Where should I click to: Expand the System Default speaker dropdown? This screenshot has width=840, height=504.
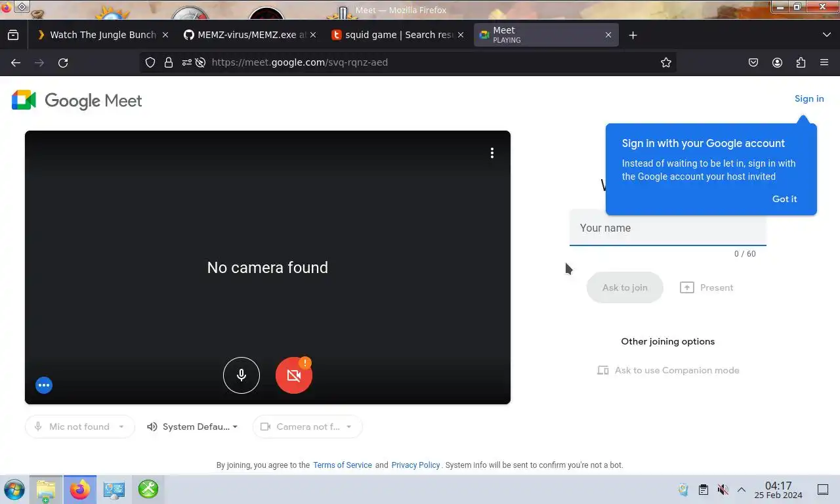coord(193,427)
